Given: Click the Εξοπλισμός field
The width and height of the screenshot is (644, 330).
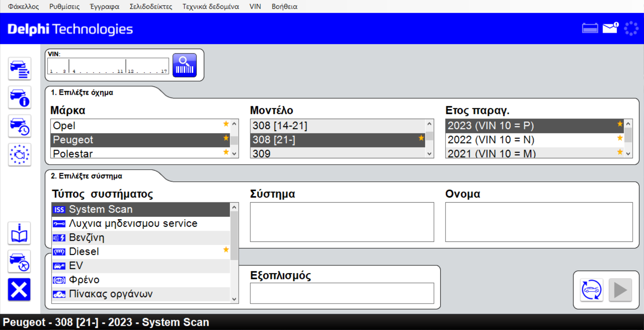Looking at the screenshot, I should tap(342, 293).
